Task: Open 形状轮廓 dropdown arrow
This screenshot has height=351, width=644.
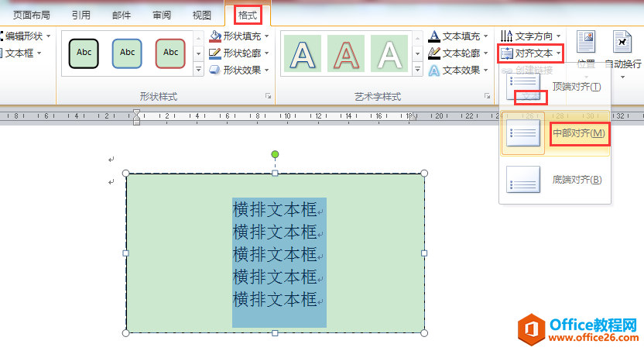Action: (266, 53)
